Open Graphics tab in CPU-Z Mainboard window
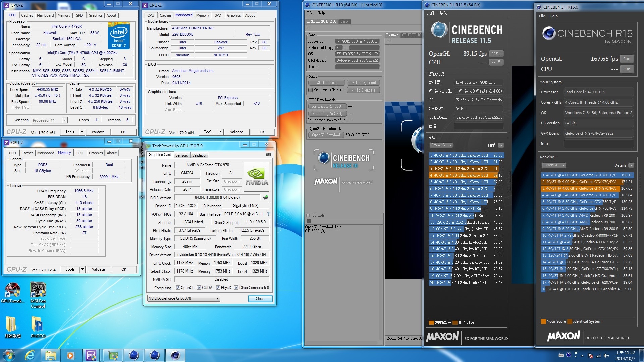Screen dimensions: 644x362 (x=234, y=15)
